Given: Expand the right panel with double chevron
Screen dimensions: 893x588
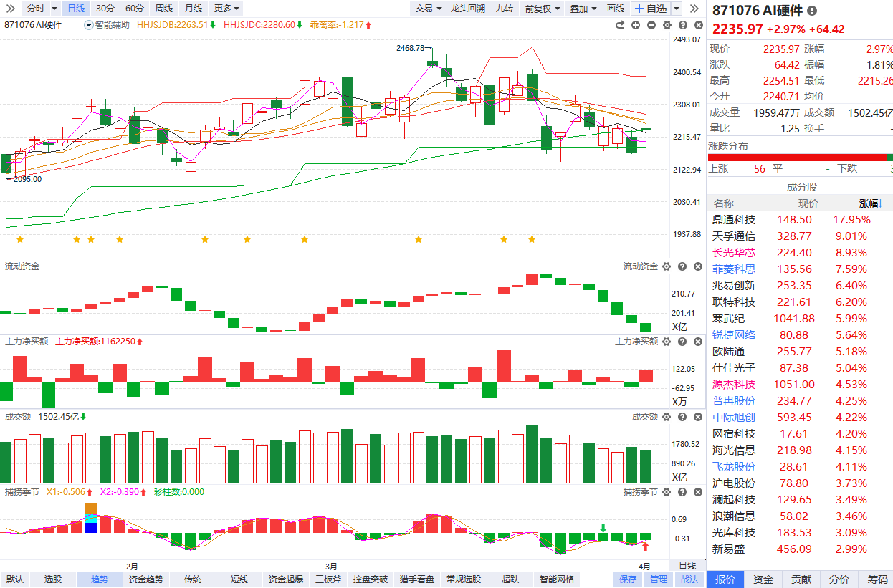Looking at the screenshot, I should [694, 9].
